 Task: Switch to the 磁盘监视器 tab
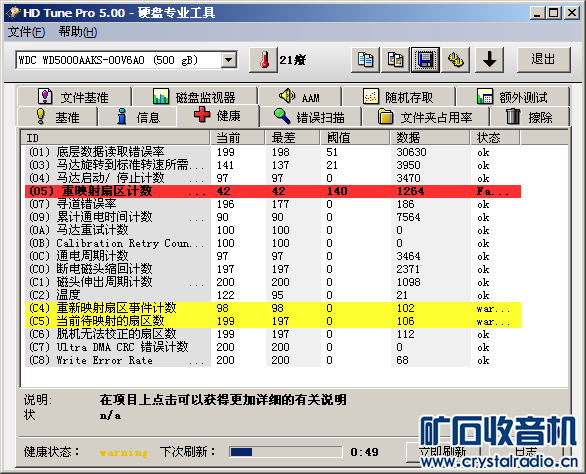[194, 97]
